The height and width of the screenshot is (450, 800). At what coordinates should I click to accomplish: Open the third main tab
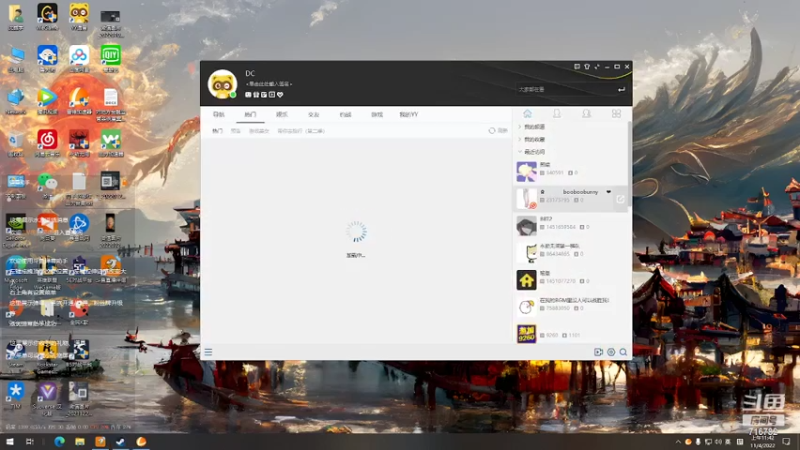(x=282, y=115)
